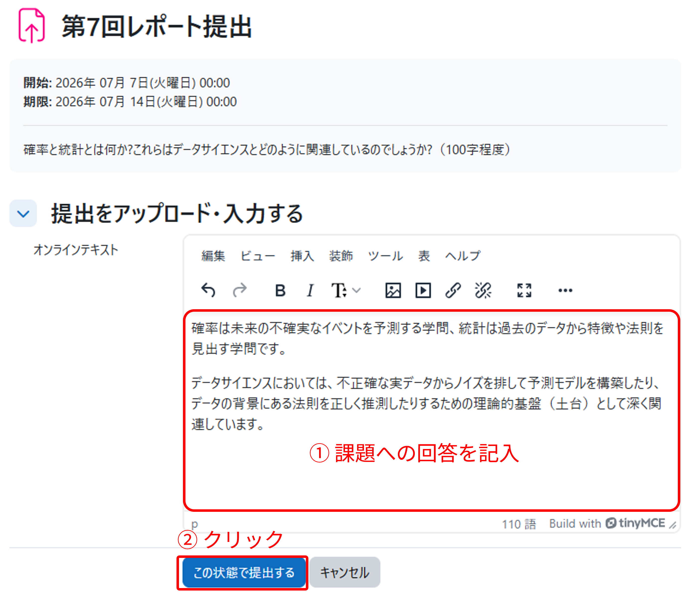Open the 編集 menu in editor
Image resolution: width=700 pixels, height=603 pixels.
click(213, 256)
